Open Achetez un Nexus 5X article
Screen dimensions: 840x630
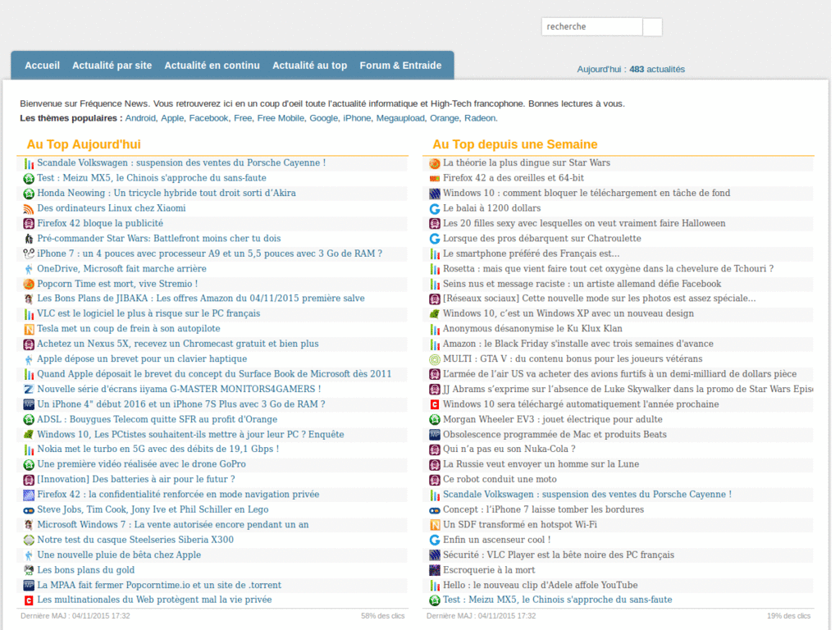178,344
